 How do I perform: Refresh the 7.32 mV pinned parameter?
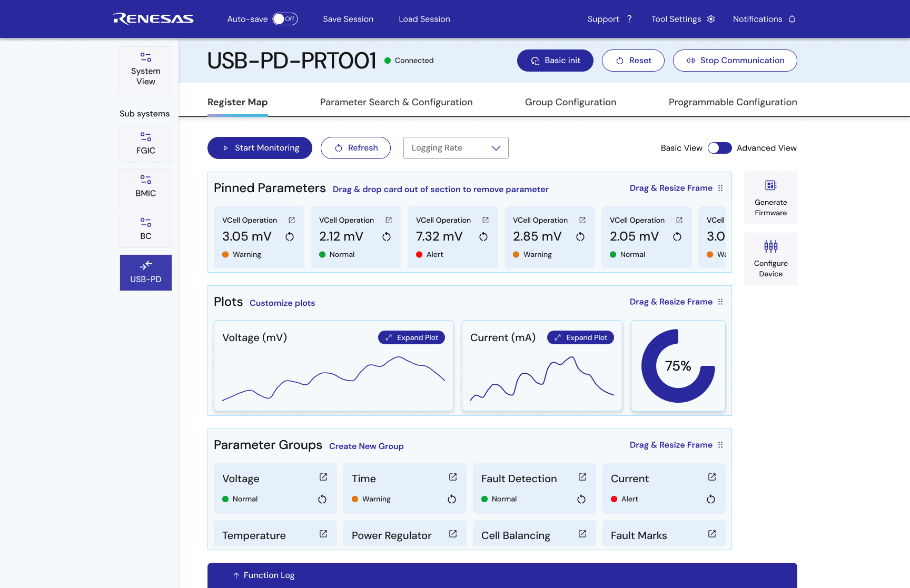click(x=483, y=236)
